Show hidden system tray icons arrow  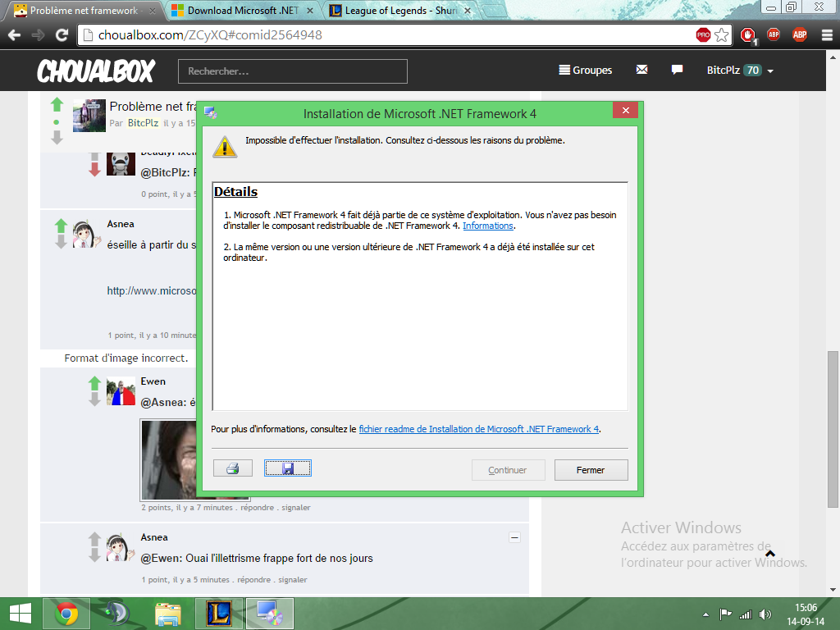pos(705,614)
